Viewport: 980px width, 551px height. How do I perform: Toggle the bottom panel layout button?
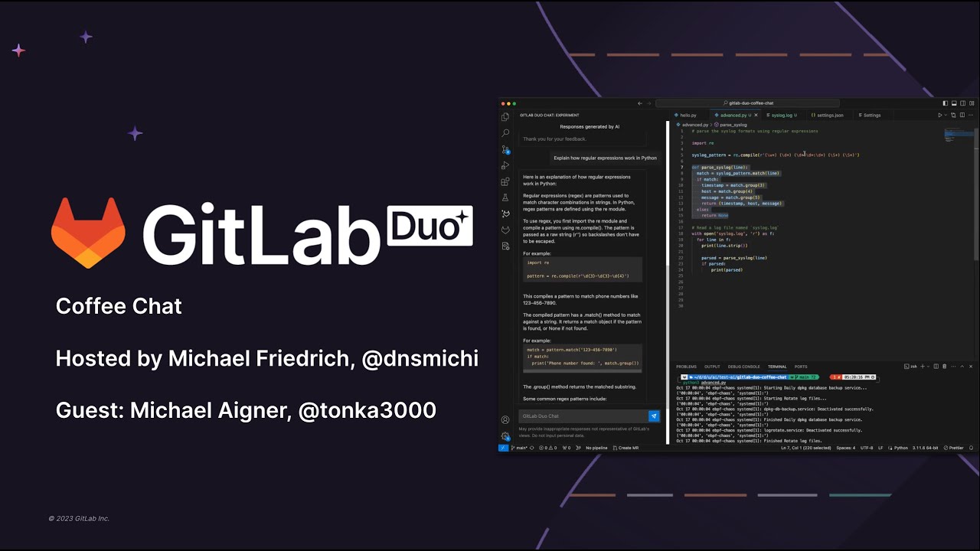[x=954, y=103]
